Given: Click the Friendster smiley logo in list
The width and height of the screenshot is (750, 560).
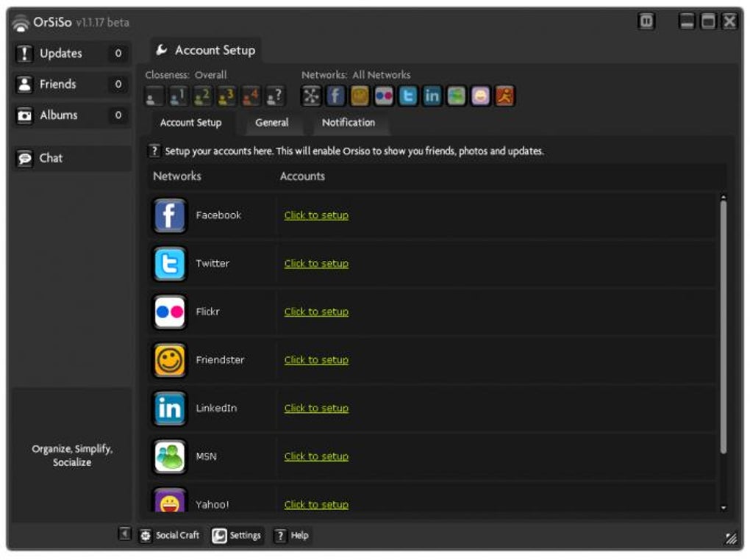Looking at the screenshot, I should point(170,361).
